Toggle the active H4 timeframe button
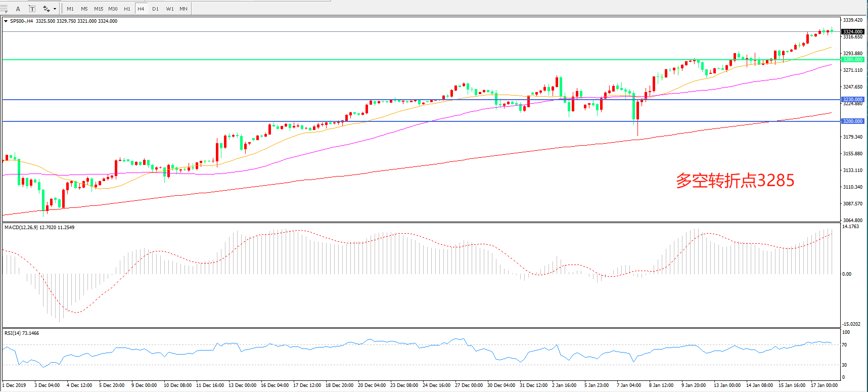868x392 pixels. tap(141, 9)
